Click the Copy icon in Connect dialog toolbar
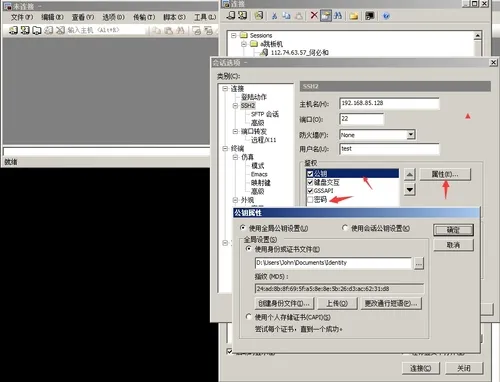The image size is (500, 382). click(286, 16)
